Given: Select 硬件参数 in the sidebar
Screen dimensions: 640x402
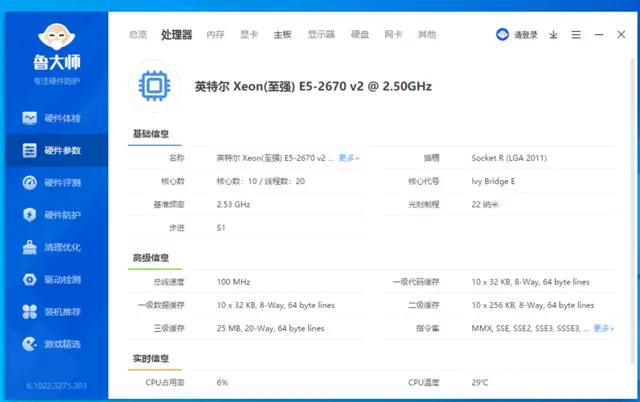Looking at the screenshot, I should 56,151.
